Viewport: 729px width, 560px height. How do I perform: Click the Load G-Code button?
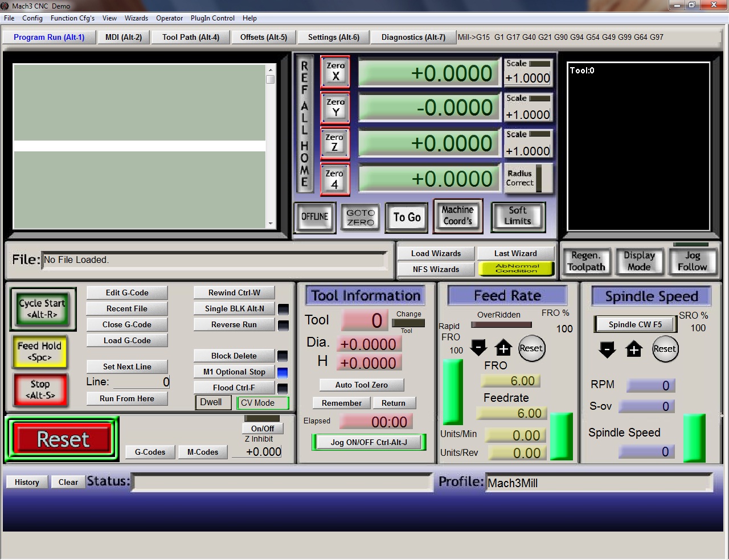(127, 340)
